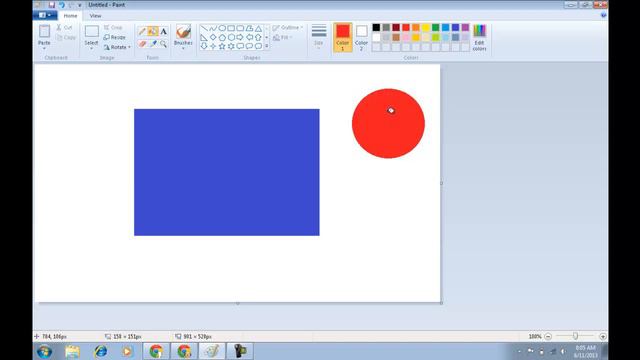Choose the Polygon shape
Image resolution: width=640 pixels, height=360 pixels.
249,28
